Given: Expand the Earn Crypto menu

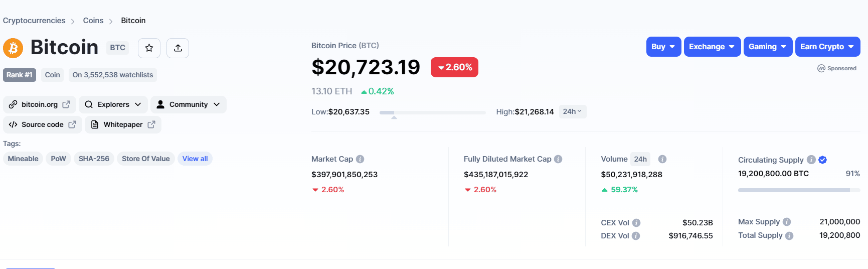Looking at the screenshot, I should 827,47.
